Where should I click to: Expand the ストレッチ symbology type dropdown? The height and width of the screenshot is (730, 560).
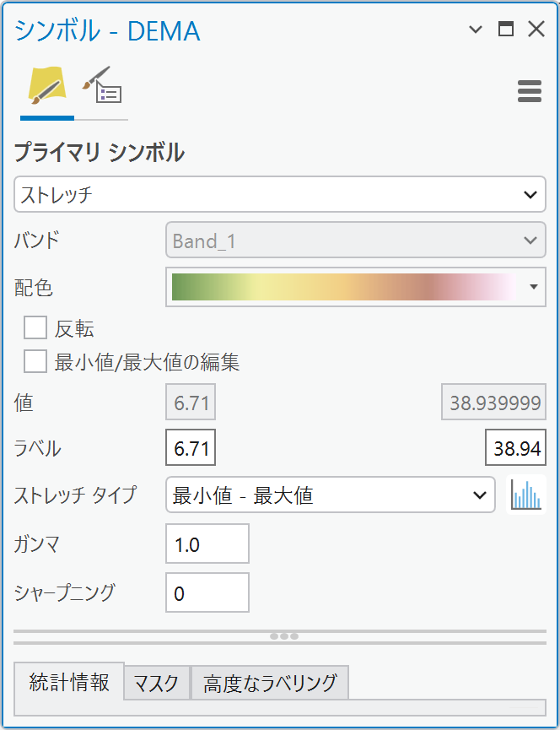pos(280,194)
